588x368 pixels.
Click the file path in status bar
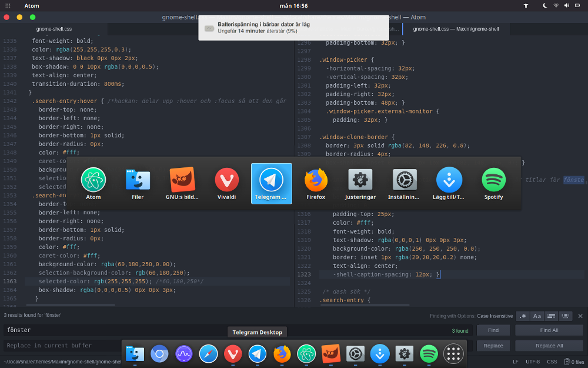[x=62, y=362]
